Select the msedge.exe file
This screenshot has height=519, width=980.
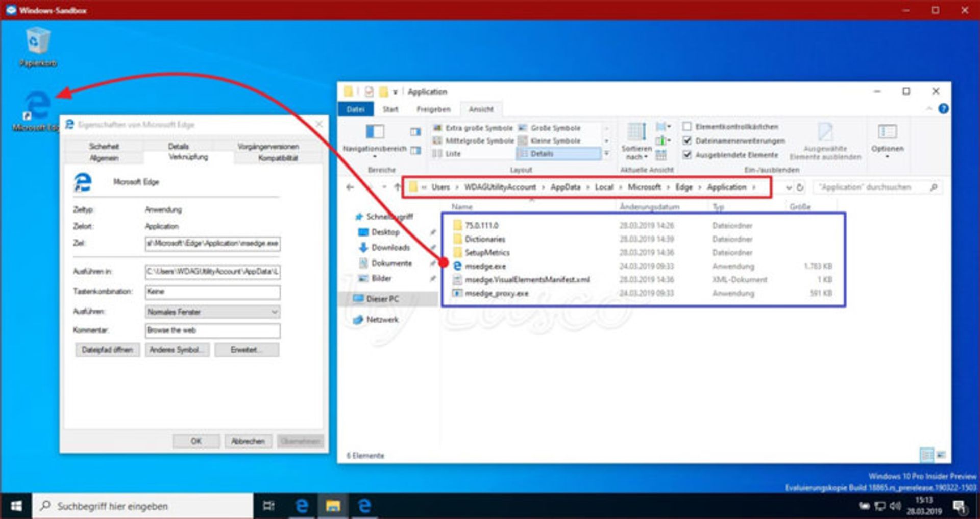coord(485,266)
